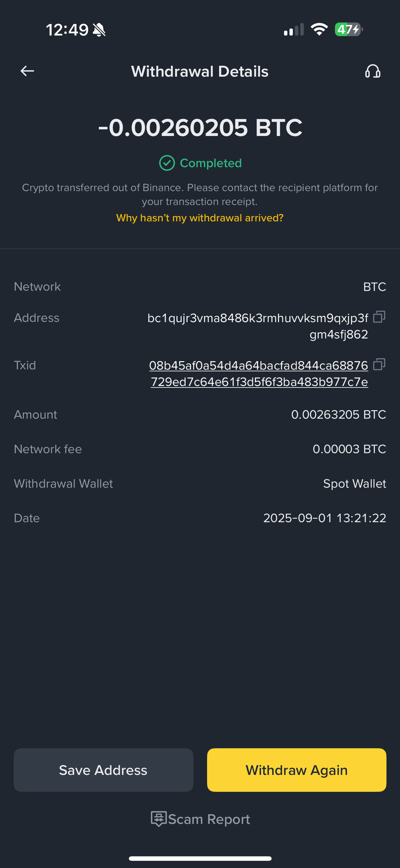
Task: Open the underlined Txid transaction link
Action: point(258,374)
